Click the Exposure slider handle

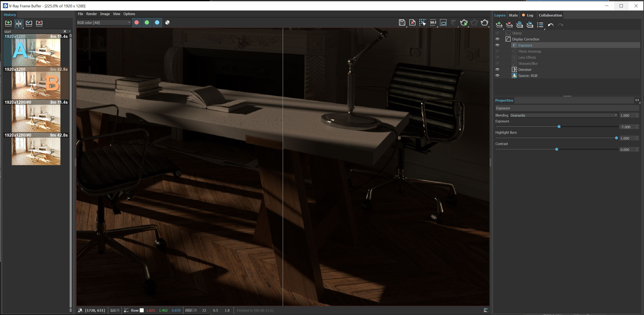point(559,127)
